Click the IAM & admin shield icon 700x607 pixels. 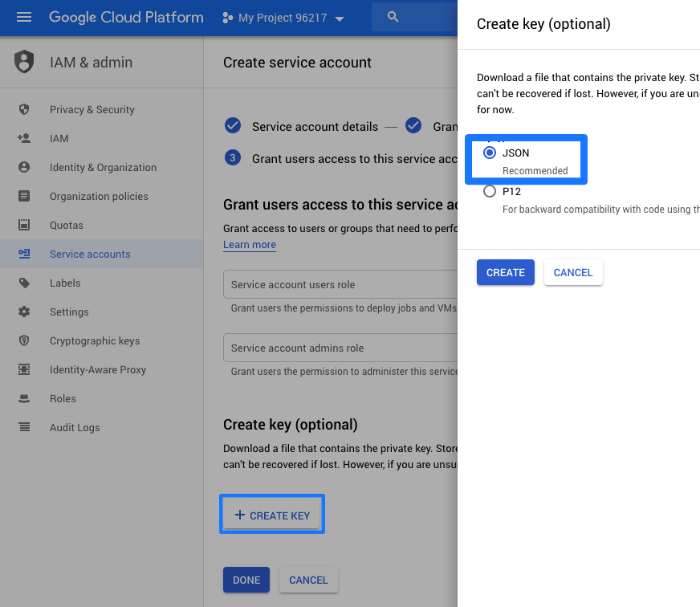(25, 62)
